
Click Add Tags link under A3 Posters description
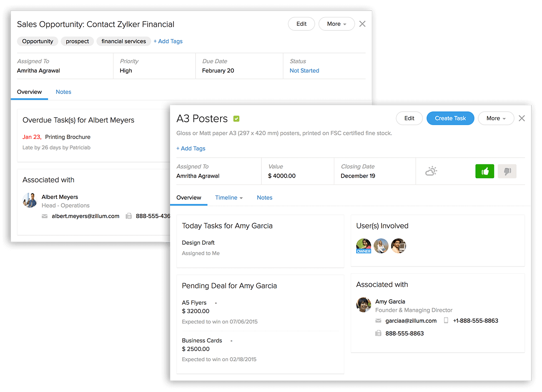coord(191,148)
